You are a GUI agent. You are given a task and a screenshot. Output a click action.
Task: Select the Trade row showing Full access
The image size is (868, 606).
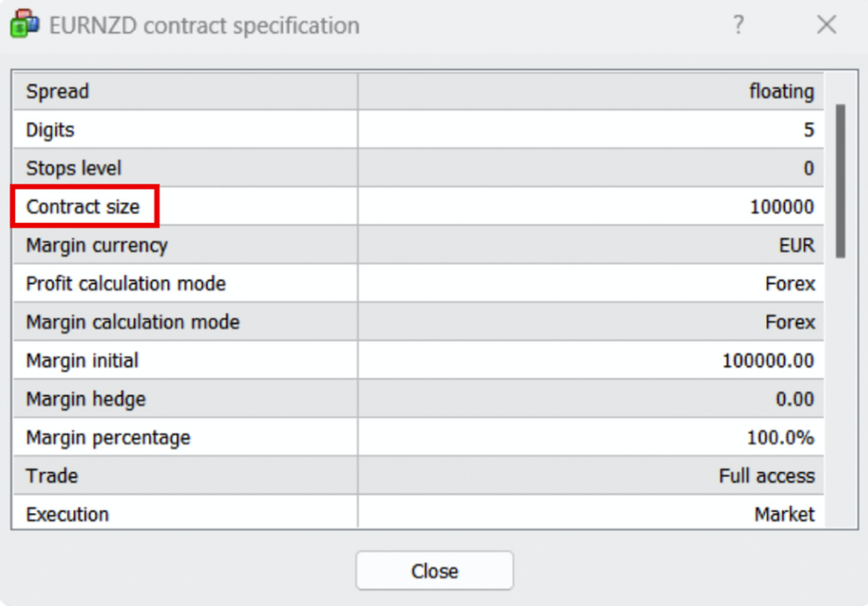pos(419,475)
